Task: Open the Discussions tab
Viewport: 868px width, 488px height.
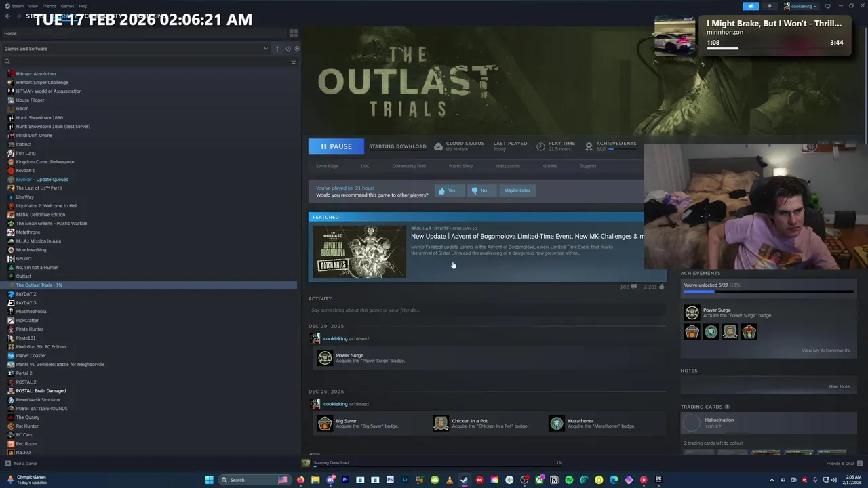Action: [x=508, y=166]
